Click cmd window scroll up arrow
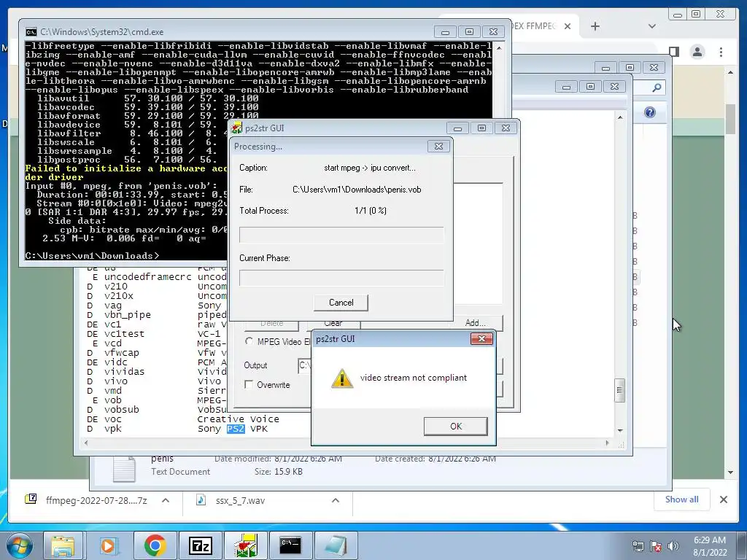Screen dimensions: 747x560 pos(499,47)
